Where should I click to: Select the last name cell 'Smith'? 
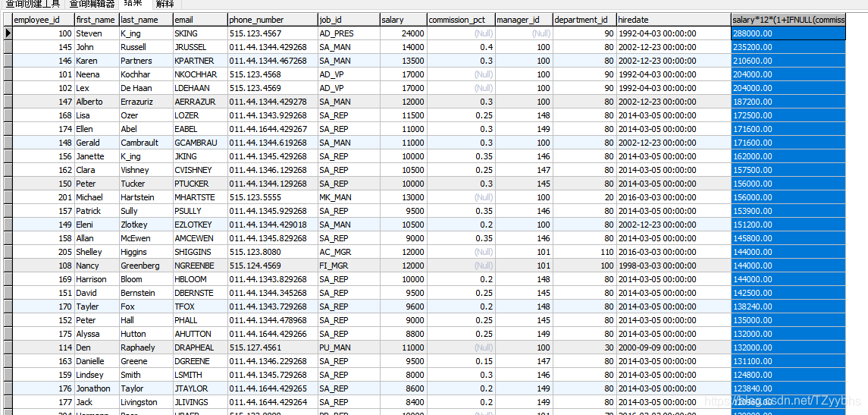[x=146, y=375]
